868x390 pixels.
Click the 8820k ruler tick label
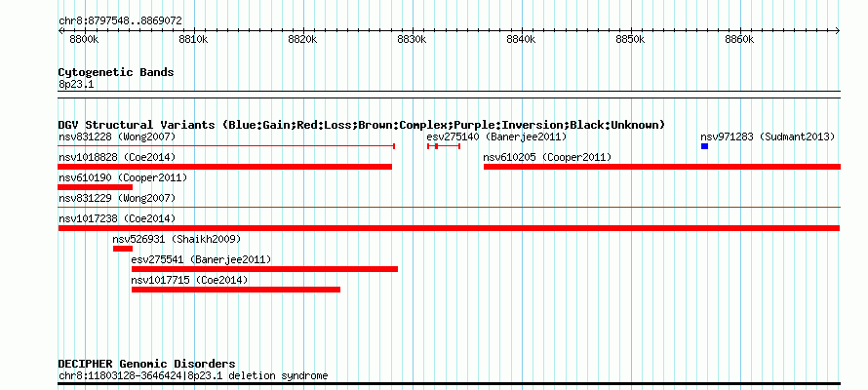tap(303, 40)
